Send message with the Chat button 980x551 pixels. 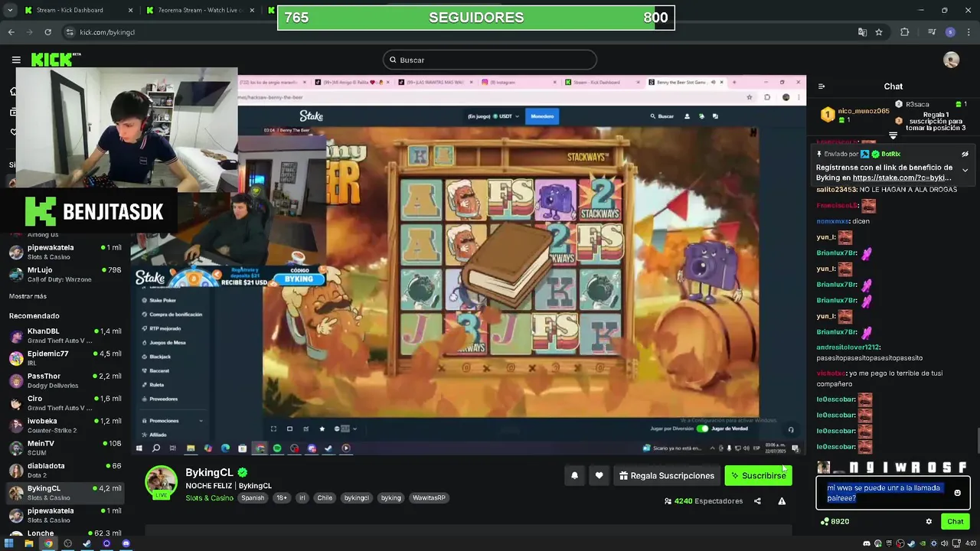tap(955, 521)
